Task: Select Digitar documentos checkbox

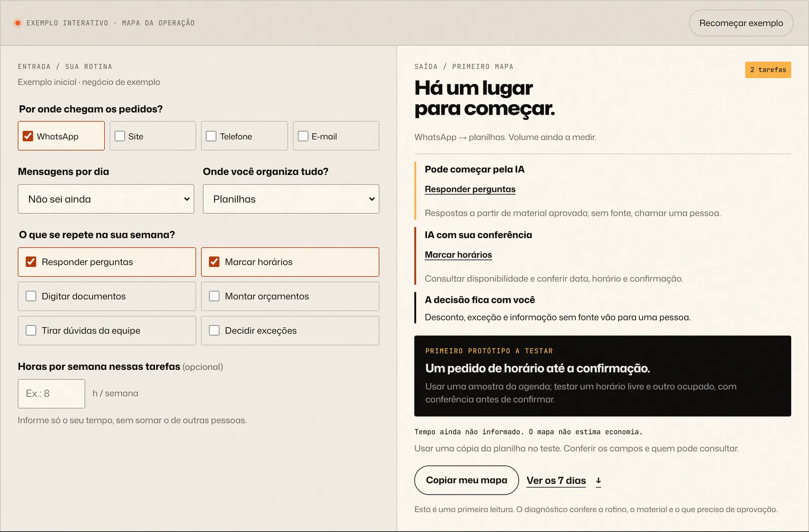Action: coord(31,296)
